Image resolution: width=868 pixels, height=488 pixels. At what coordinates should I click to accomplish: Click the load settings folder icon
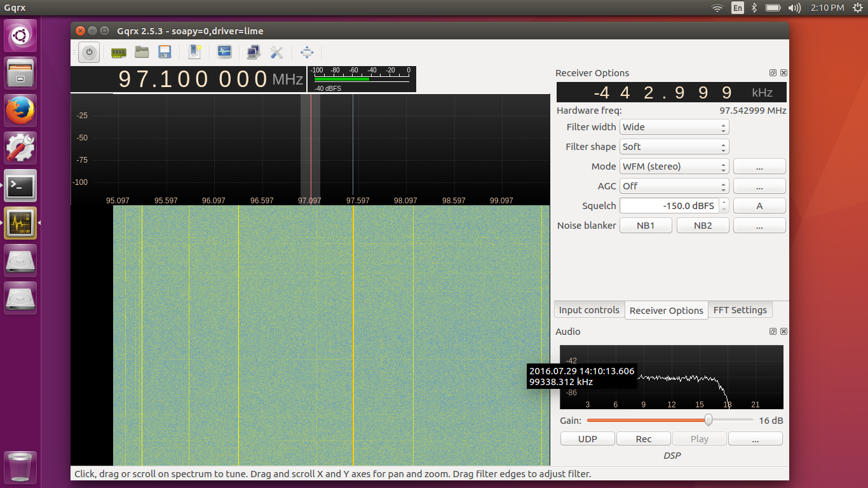click(x=141, y=52)
